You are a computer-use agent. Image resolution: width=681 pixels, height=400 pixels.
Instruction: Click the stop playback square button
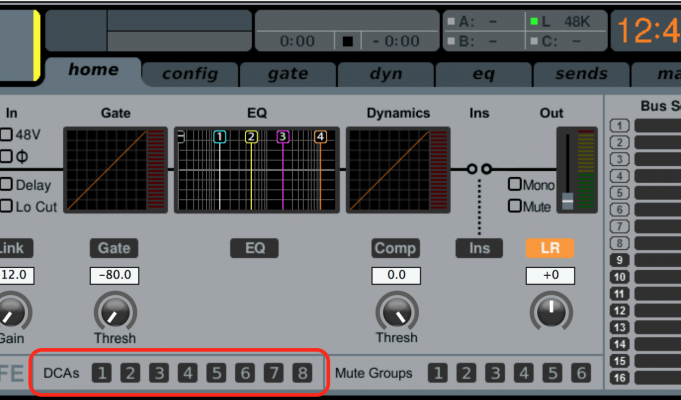(347, 41)
